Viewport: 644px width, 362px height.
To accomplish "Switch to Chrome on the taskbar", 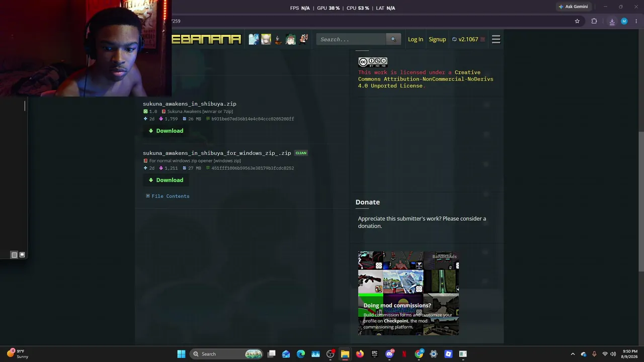I will (419, 354).
